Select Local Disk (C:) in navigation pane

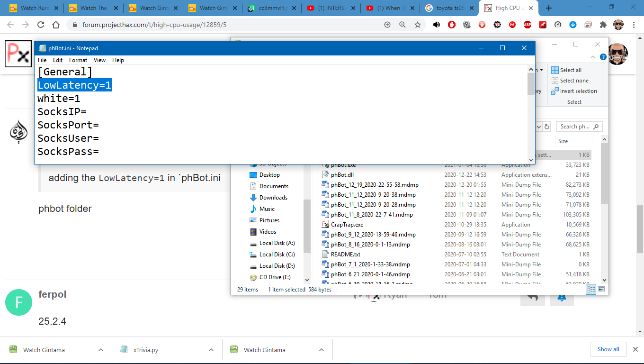[277, 255]
